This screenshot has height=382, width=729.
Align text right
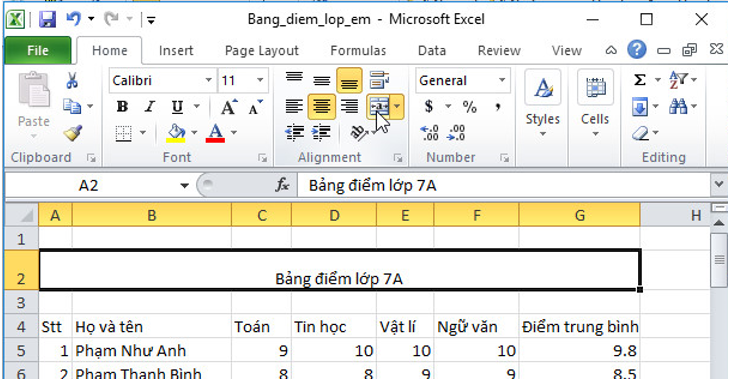[349, 106]
